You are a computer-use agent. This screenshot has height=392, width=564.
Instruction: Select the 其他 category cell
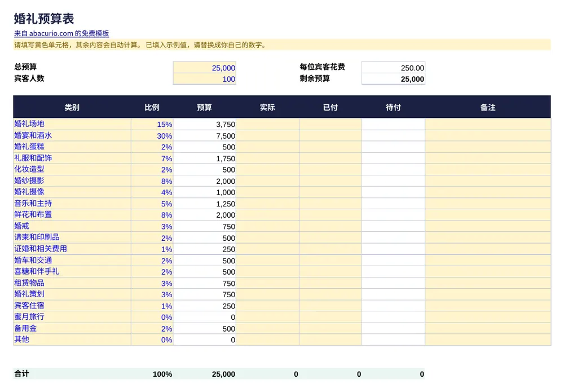72,340
